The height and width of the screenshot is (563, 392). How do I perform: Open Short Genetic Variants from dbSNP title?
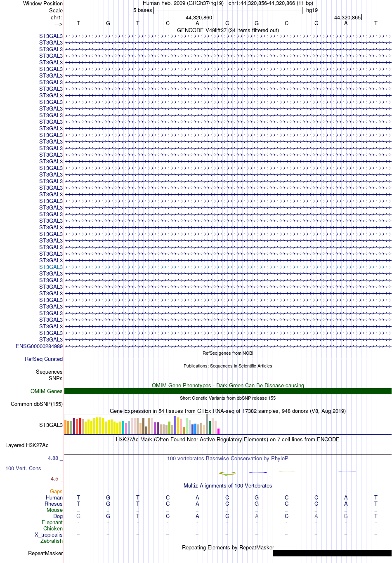[x=228, y=398]
